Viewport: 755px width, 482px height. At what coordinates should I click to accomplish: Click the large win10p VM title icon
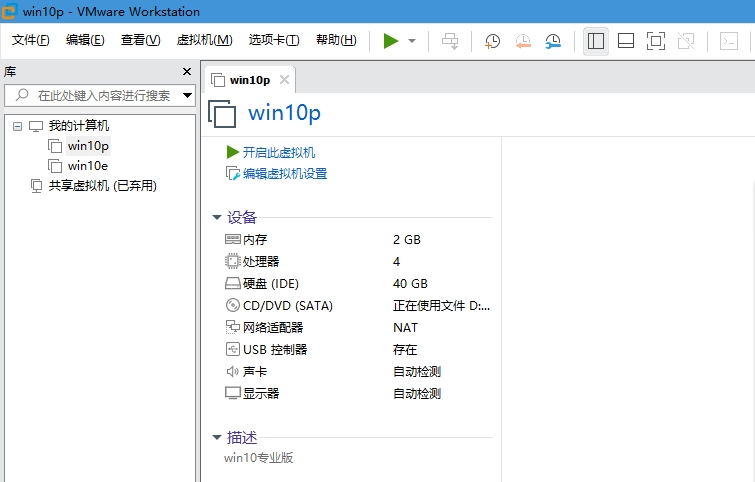222,114
